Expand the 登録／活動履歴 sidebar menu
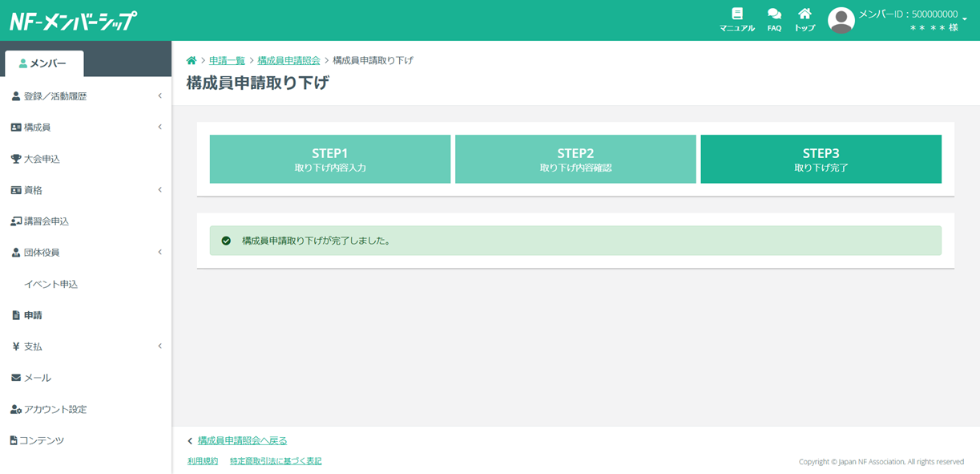980x474 pixels. [x=159, y=96]
